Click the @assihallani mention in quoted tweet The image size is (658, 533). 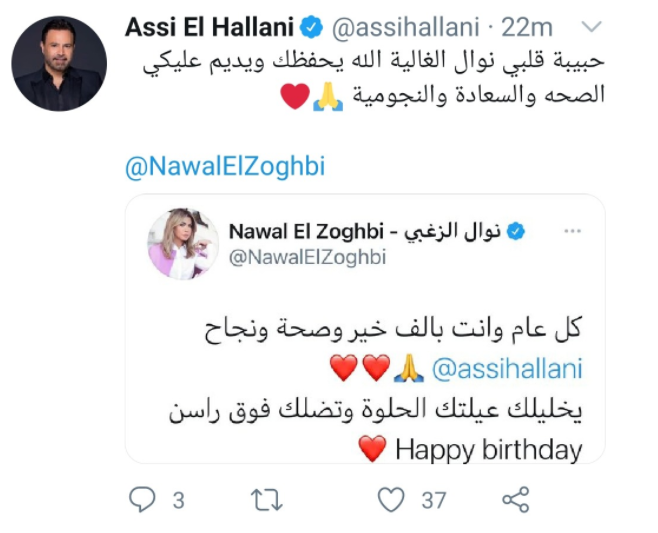tap(507, 369)
